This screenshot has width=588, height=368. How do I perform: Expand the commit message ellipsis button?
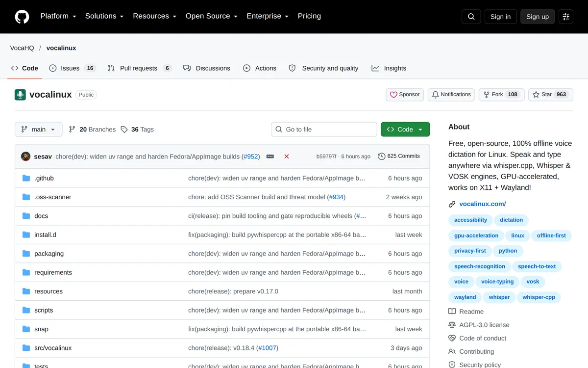coord(270,157)
